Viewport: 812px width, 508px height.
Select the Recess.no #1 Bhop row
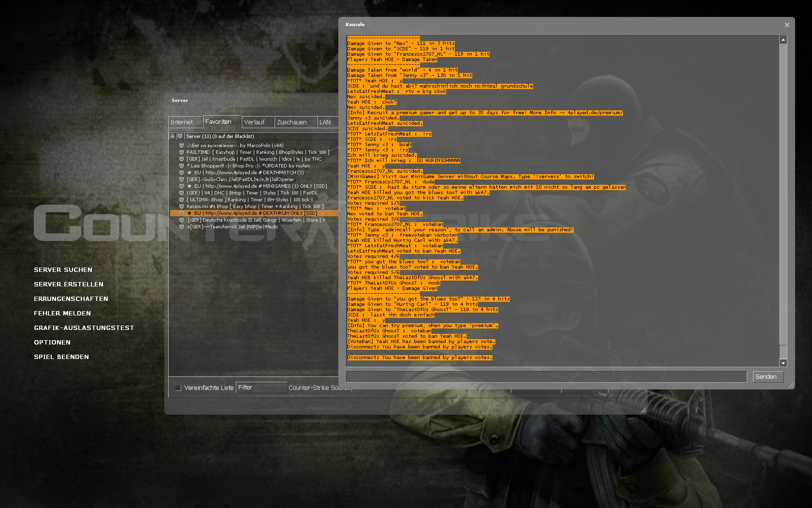point(254,206)
